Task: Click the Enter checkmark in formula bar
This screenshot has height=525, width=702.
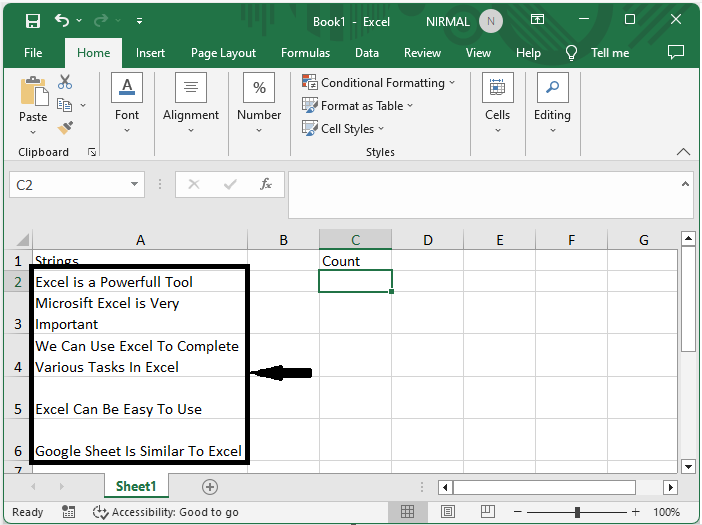Action: (230, 184)
